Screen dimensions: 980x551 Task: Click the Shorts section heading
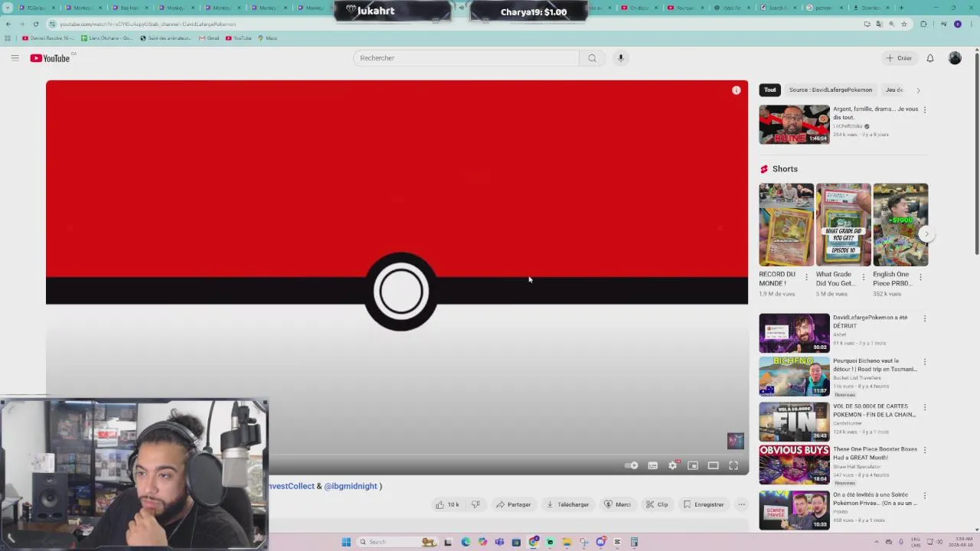pyautogui.click(x=785, y=169)
